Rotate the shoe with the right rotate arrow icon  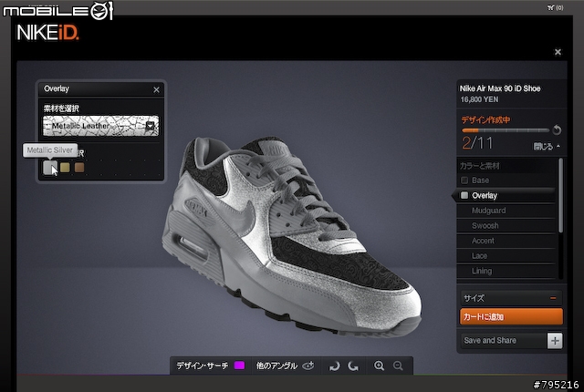coord(353,366)
